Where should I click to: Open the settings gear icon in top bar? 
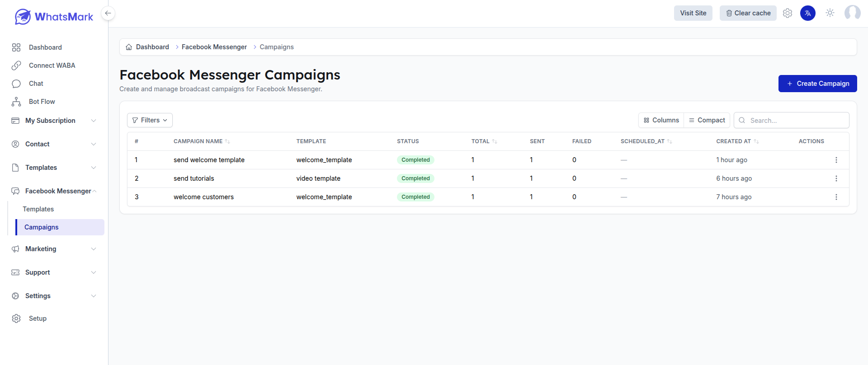[788, 13]
